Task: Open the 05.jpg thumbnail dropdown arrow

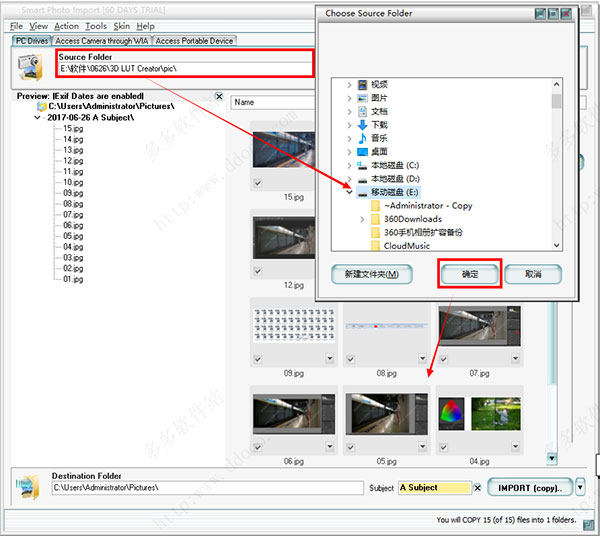Action: pyautogui.click(x=422, y=446)
